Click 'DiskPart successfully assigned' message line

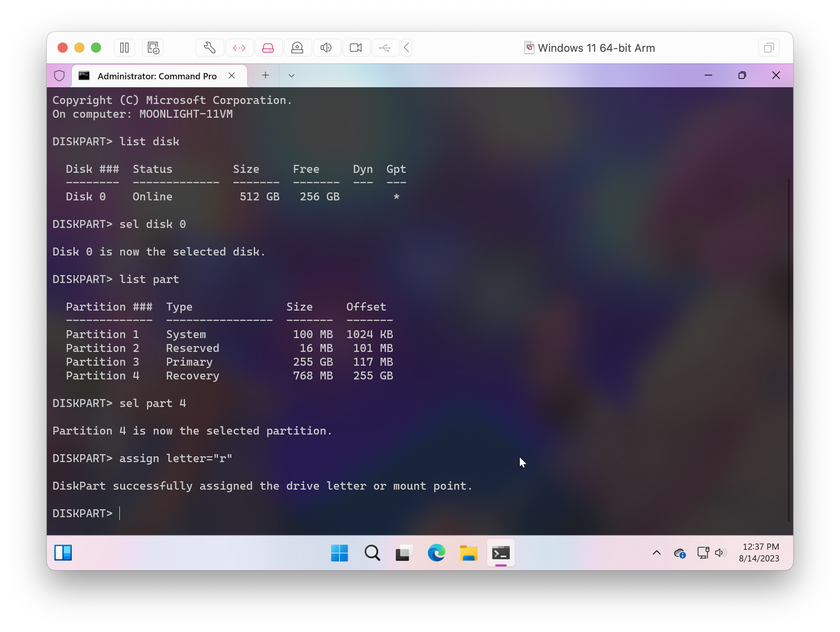[262, 486]
